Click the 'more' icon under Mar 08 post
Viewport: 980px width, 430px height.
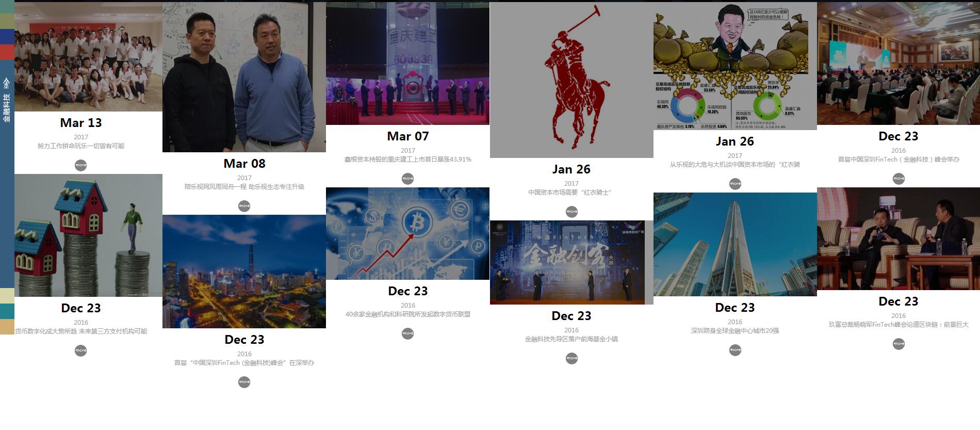(x=244, y=206)
